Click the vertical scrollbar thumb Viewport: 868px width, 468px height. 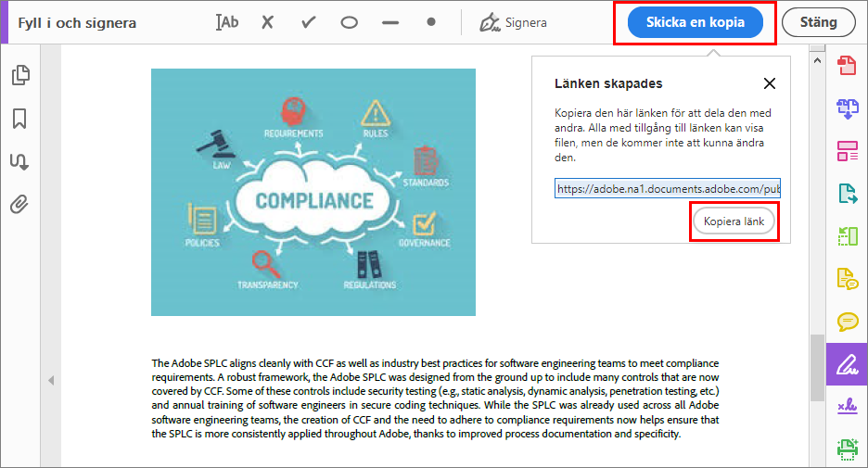click(x=817, y=368)
